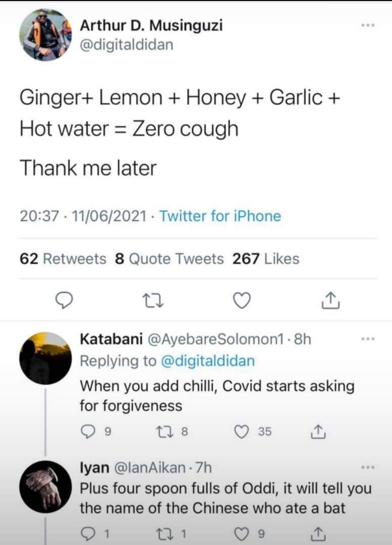This screenshot has width=392, height=545.
Task: Open the Twitter for iPhone source link
Action: (220, 216)
